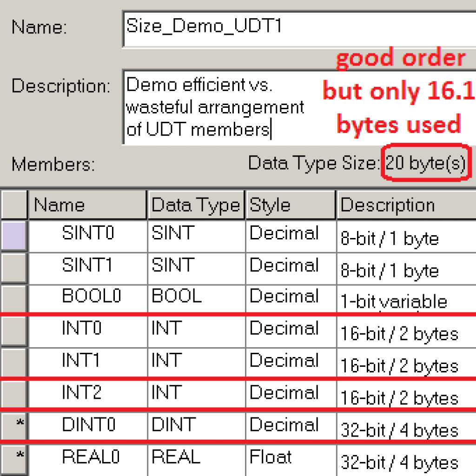Click the 'Data Type Size:' label
Viewport: 476px width, 476px height.
[314, 163]
